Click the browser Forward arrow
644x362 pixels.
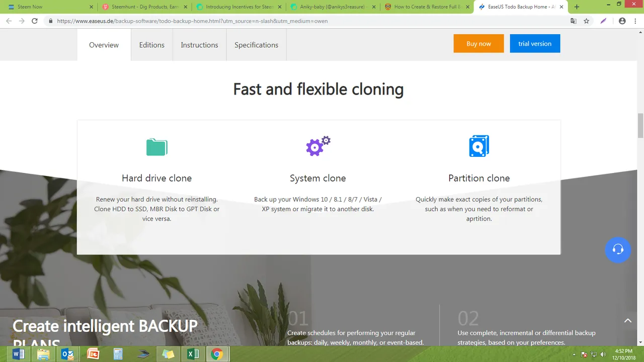22,21
